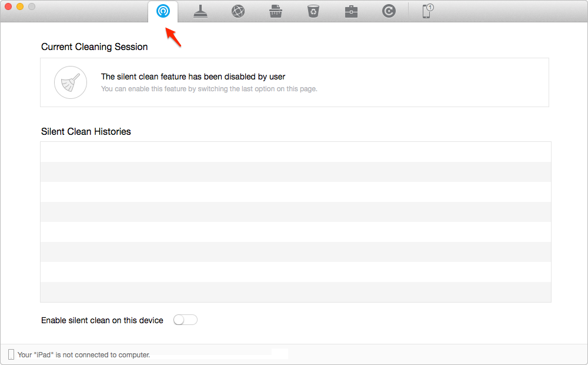This screenshot has width=588, height=365.
Task: Select the System Clean recycle bin icon
Action: tap(313, 11)
